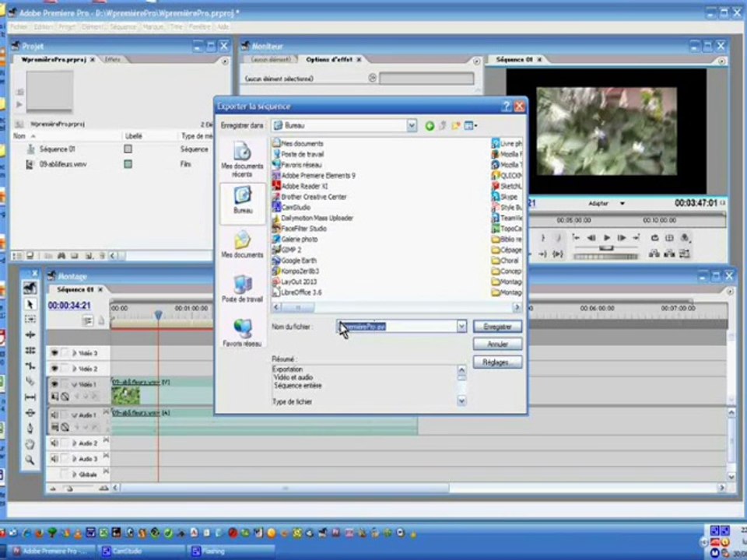Toggle lock box on Vidéo 3 track

click(65, 353)
